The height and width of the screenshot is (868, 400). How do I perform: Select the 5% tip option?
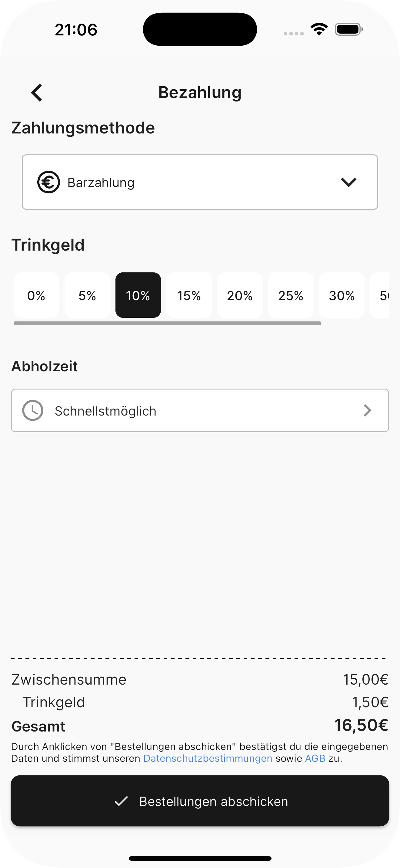coord(87,295)
